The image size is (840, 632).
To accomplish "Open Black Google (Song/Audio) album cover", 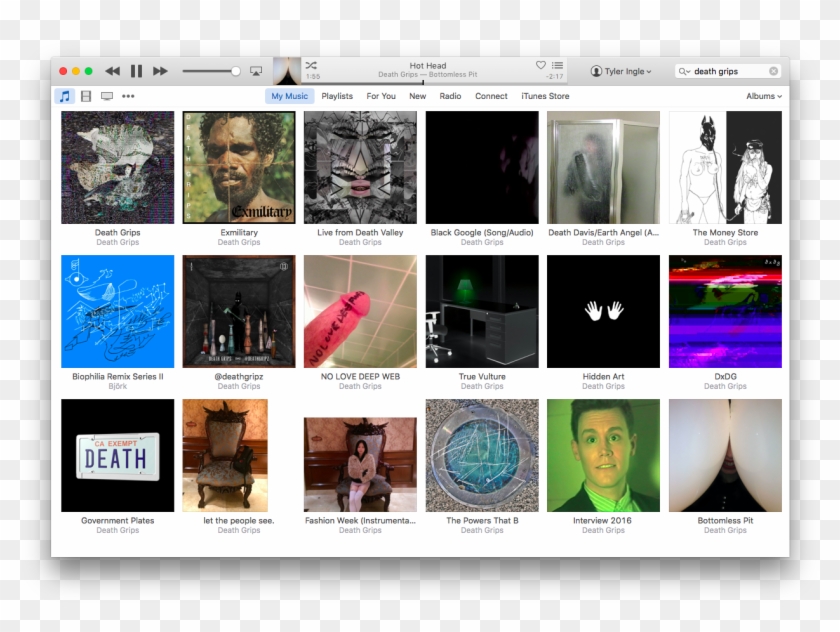I will coord(482,167).
